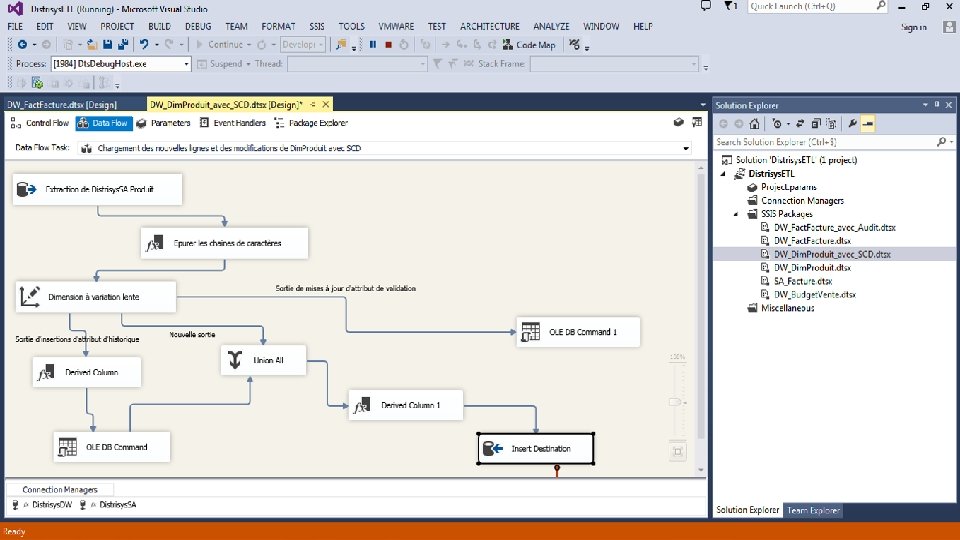Open solution configuration Development dropdown
Image resolution: width=960 pixels, height=540 pixels.
coord(302,45)
